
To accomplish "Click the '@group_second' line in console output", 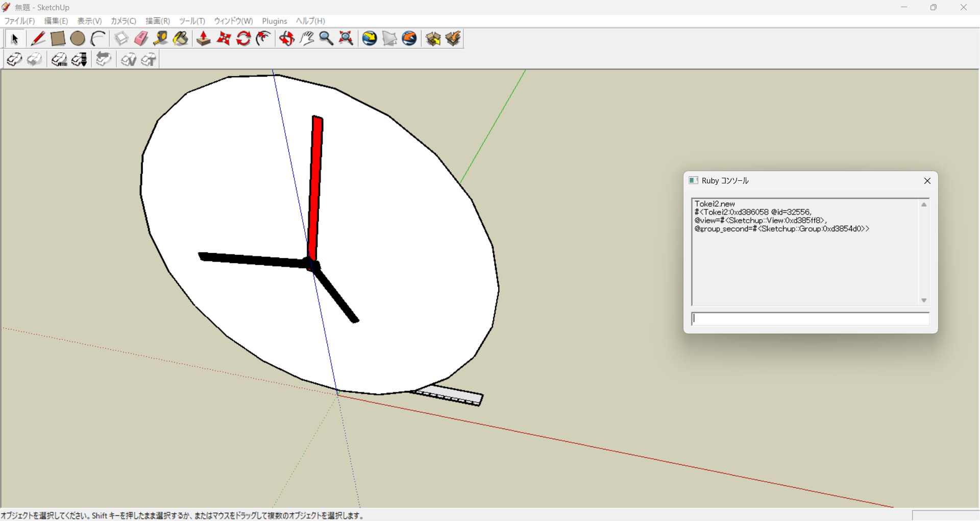I will 782,229.
